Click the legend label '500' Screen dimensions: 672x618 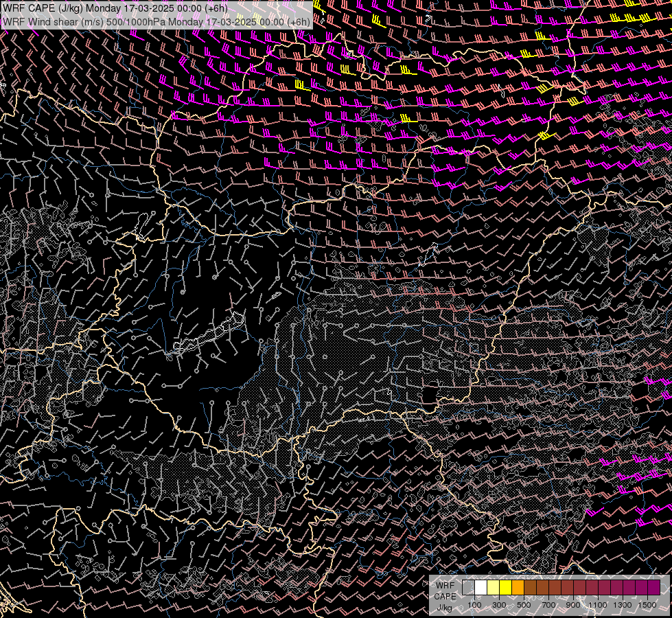point(524,605)
